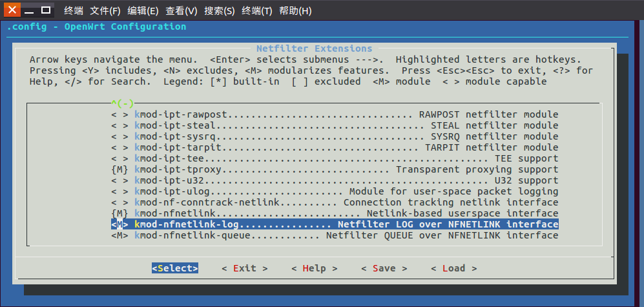Select the kmod-nfnetlink entry name
This screenshot has height=307, width=644.
(175, 214)
